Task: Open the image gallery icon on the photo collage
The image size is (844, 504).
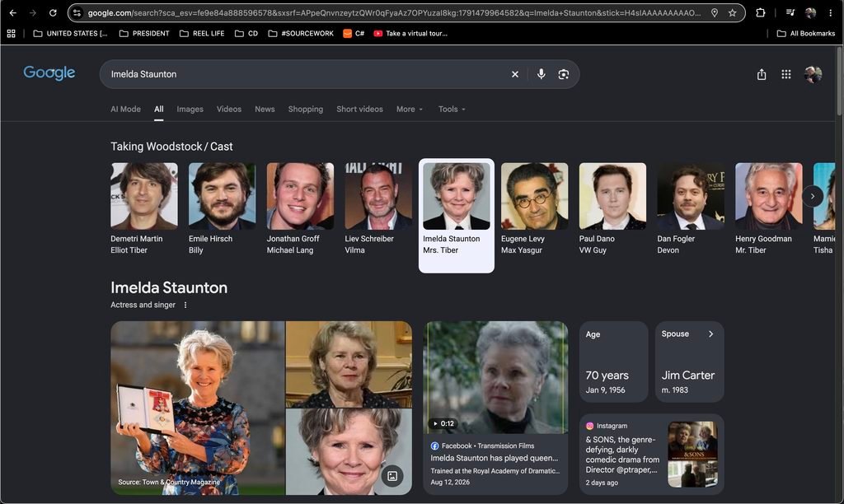Action: click(x=392, y=476)
